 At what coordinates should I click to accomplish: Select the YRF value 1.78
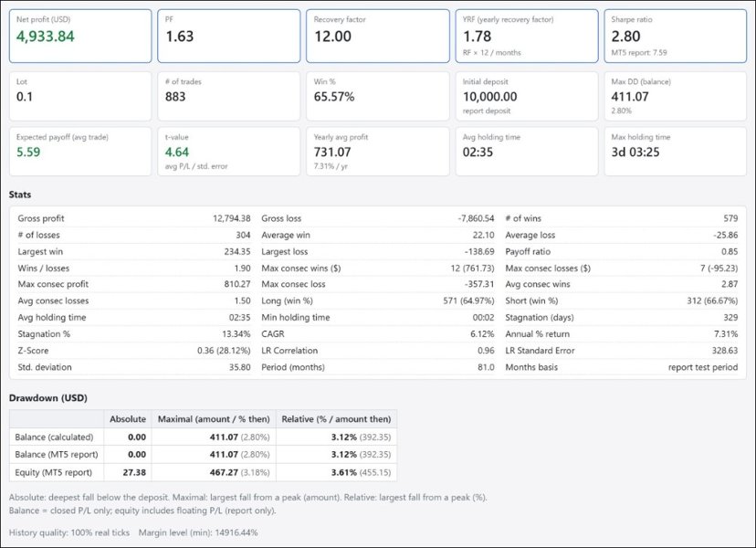(x=478, y=37)
